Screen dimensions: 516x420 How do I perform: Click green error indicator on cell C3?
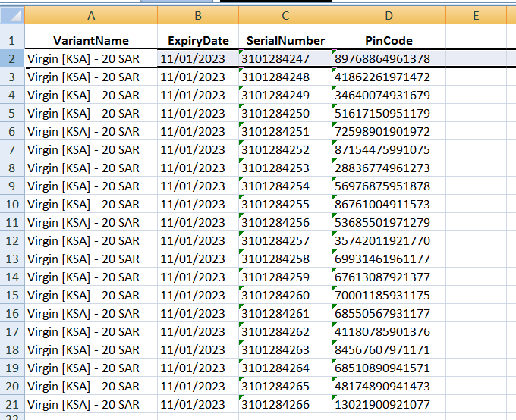click(x=241, y=70)
